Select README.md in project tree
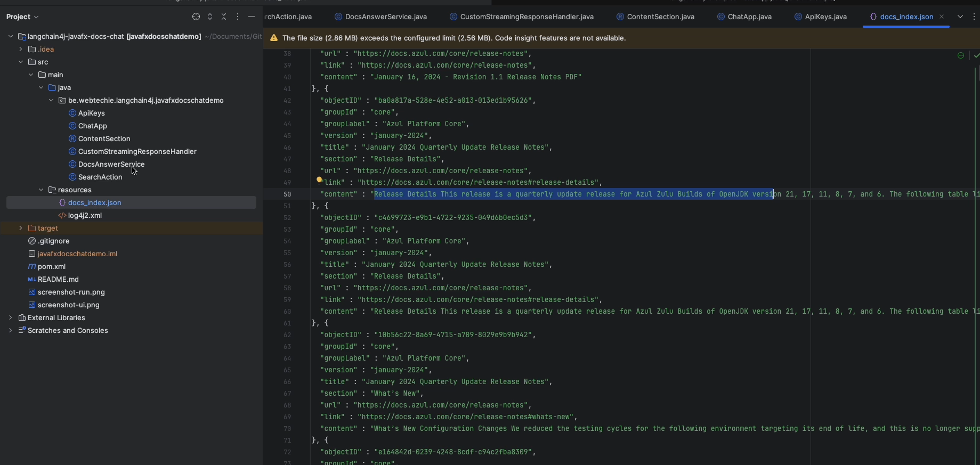 58,279
